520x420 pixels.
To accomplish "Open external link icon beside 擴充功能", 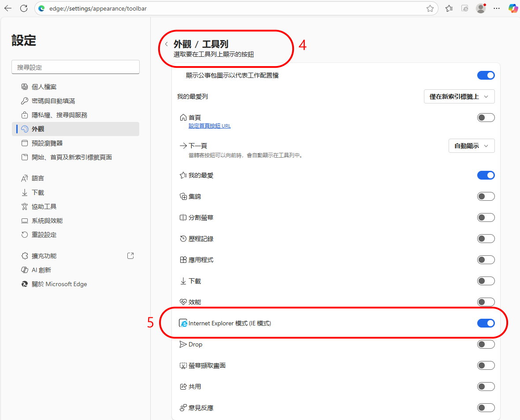I will [x=130, y=256].
